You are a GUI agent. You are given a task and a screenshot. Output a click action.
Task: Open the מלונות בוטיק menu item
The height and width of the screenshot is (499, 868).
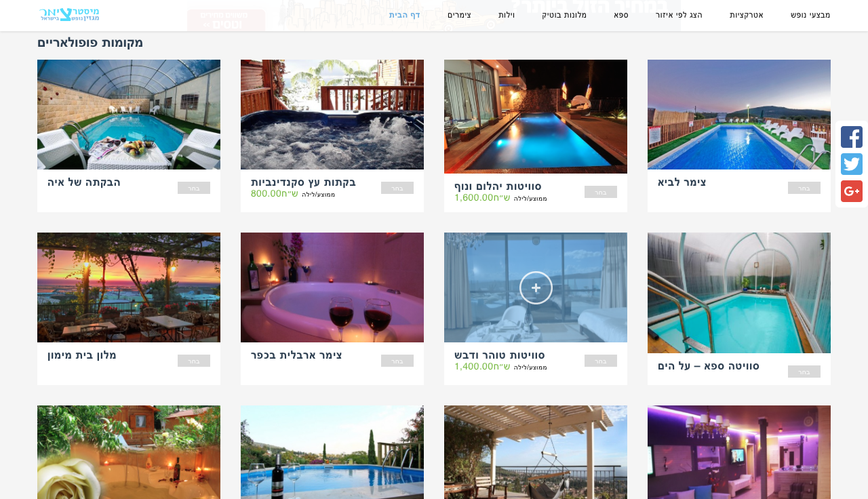564,15
